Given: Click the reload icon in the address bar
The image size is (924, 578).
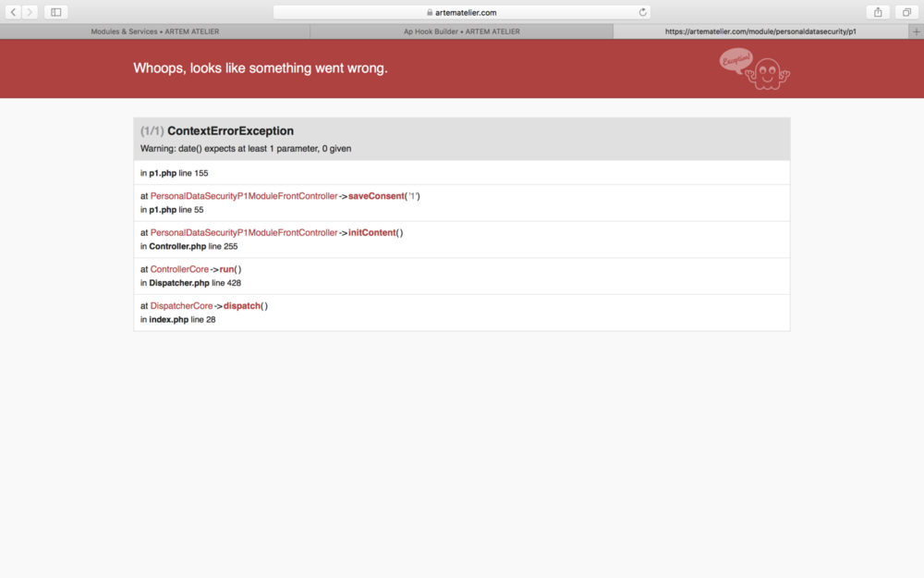Looking at the screenshot, I should (643, 12).
